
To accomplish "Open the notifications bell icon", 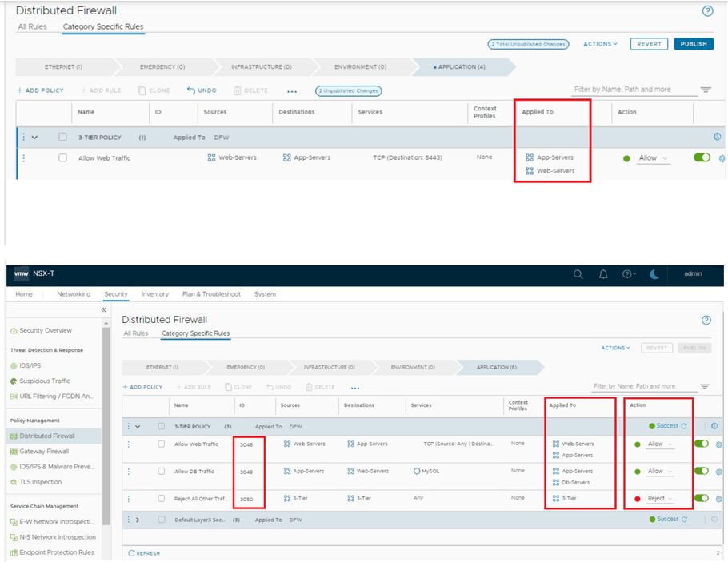I will 603,274.
